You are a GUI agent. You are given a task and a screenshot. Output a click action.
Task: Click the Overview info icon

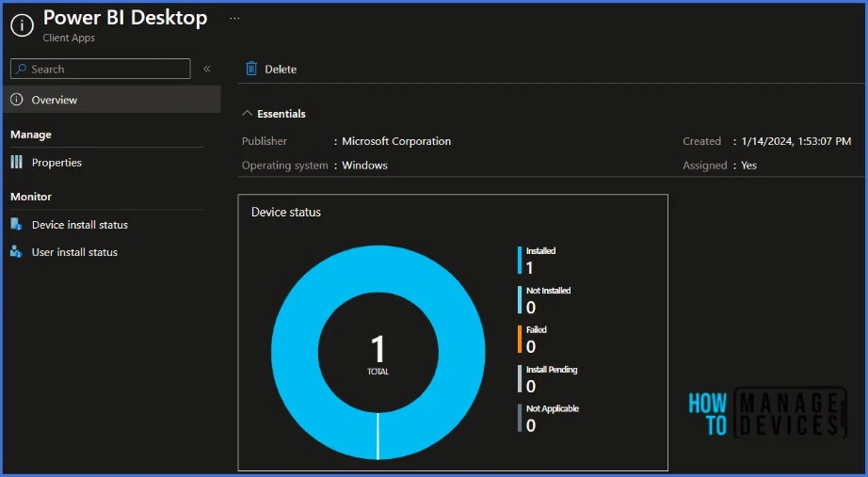[x=17, y=100]
